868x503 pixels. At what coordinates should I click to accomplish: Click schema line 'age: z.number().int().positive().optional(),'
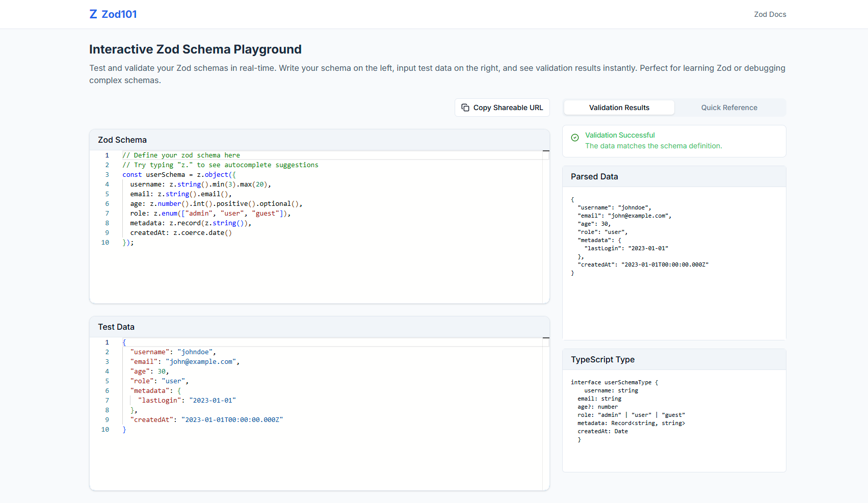point(216,204)
